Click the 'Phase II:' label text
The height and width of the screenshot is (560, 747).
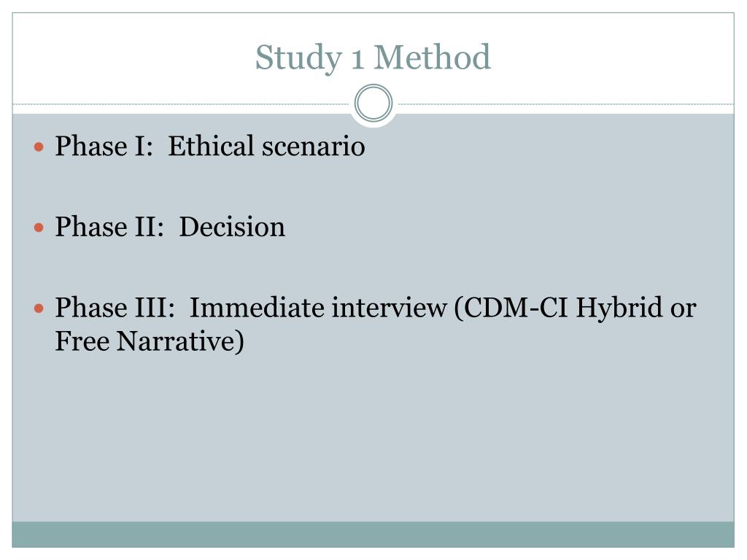click(109, 227)
